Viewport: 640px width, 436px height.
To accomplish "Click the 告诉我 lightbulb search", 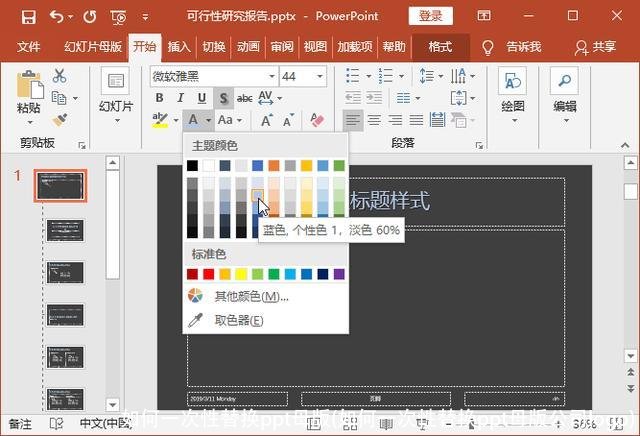I will coord(513,47).
